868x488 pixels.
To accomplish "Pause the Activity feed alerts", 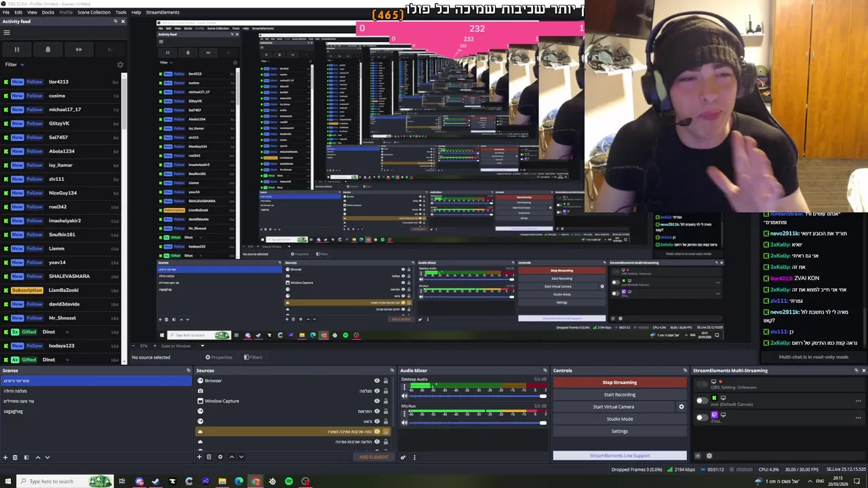I will [17, 49].
